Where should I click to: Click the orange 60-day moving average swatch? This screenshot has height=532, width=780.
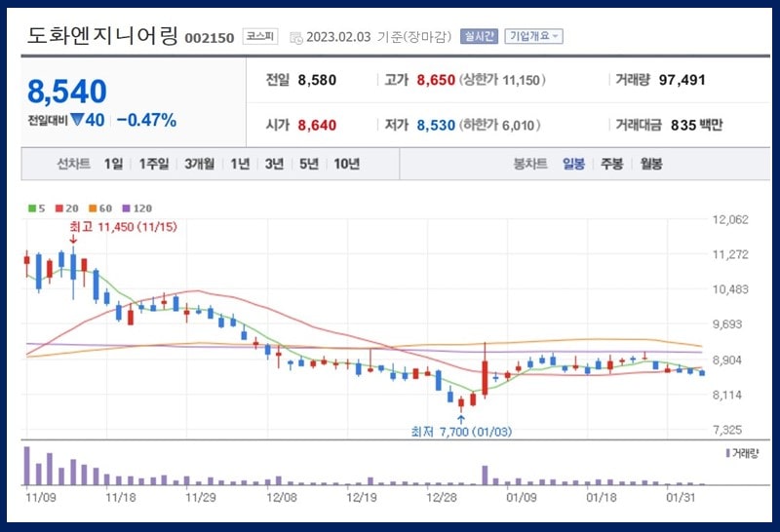pyautogui.click(x=93, y=209)
